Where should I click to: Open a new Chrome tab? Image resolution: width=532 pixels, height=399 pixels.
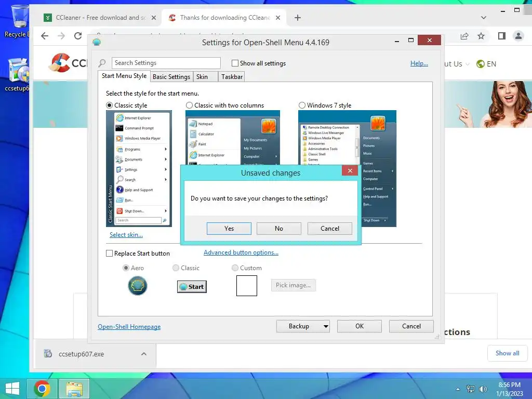[x=298, y=18]
